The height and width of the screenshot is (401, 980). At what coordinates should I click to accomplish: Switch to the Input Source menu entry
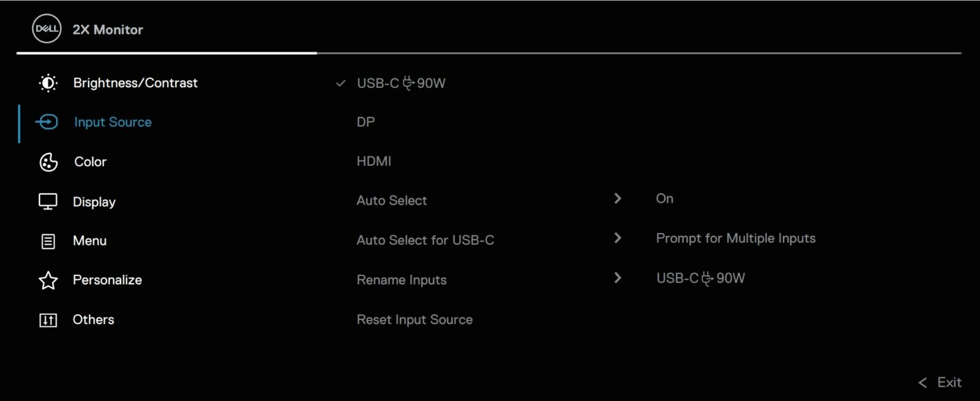pos(112,122)
